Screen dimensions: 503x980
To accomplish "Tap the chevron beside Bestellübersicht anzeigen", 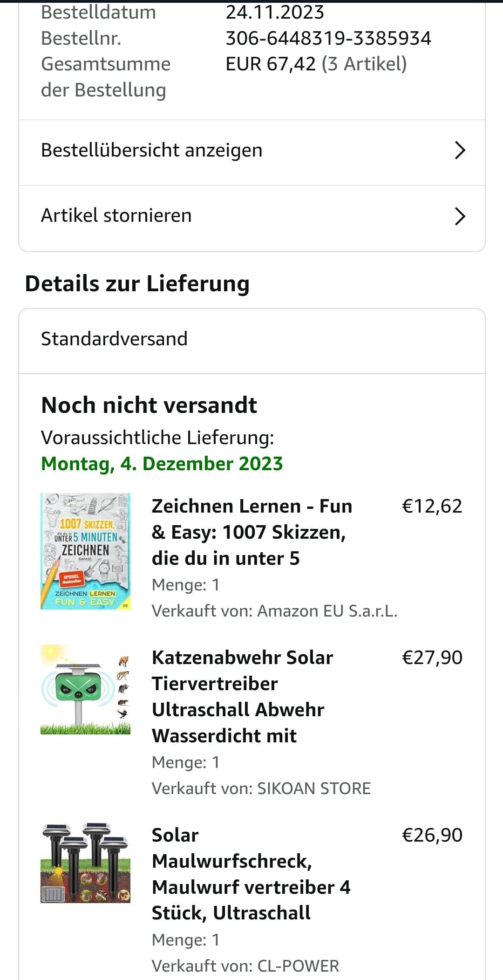I will click(x=460, y=151).
